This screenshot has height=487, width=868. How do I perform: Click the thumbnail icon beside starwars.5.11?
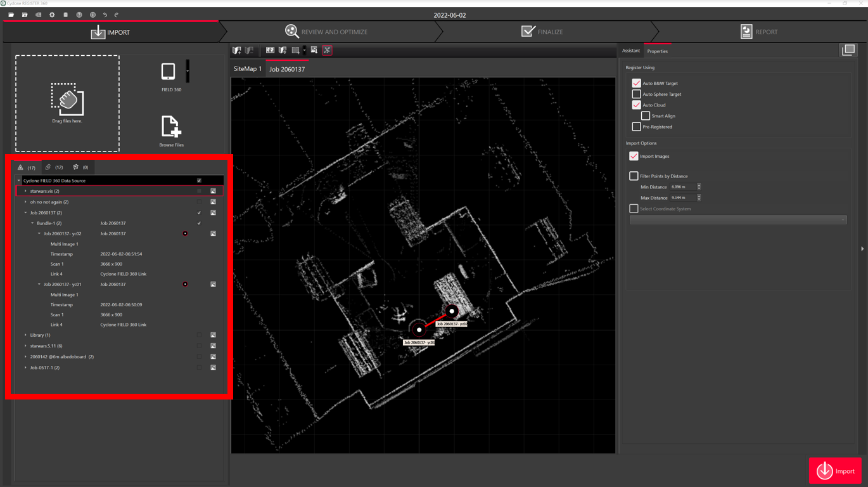tap(214, 346)
